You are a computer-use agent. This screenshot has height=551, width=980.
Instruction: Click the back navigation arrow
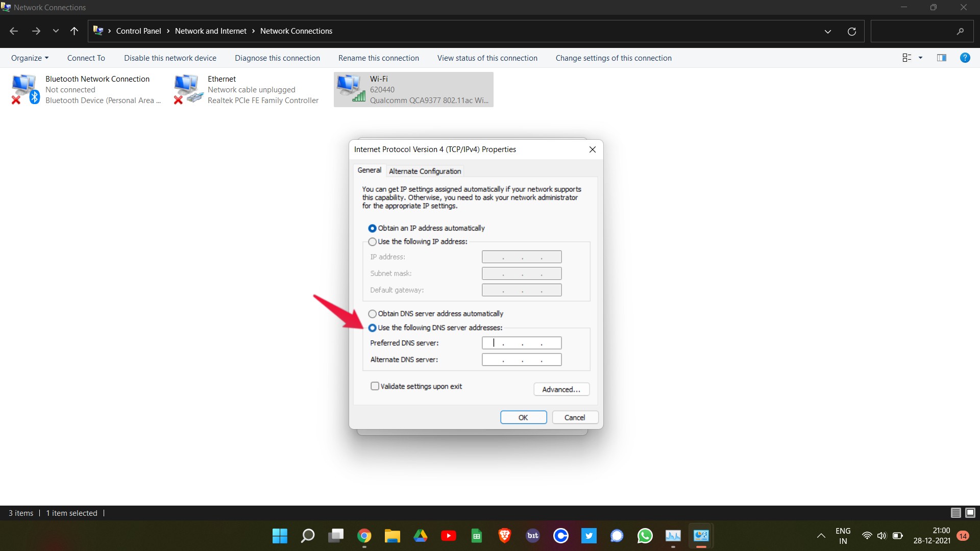[15, 31]
